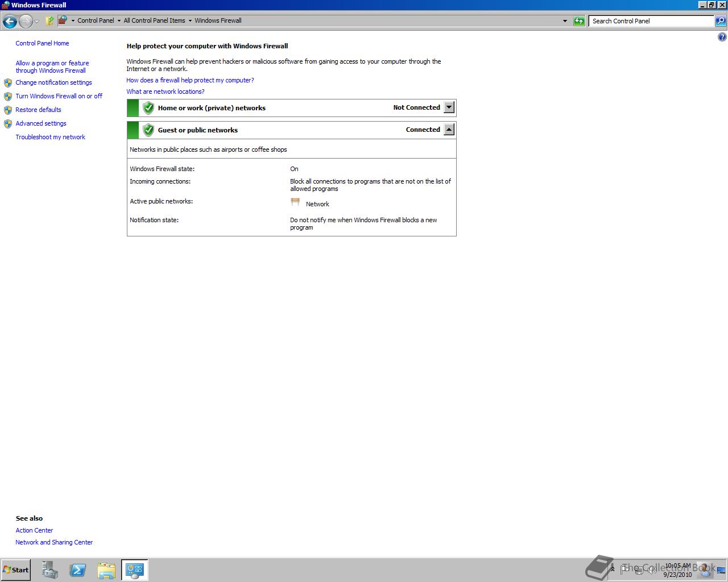Click the up-folder icon in address bar
Image resolution: width=728 pixels, height=582 pixels.
point(49,20)
